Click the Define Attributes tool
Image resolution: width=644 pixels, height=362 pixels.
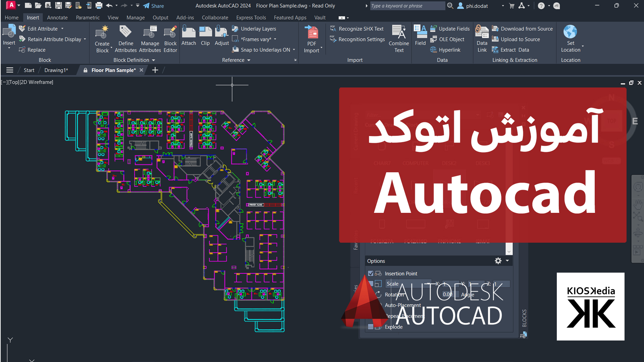click(125, 39)
